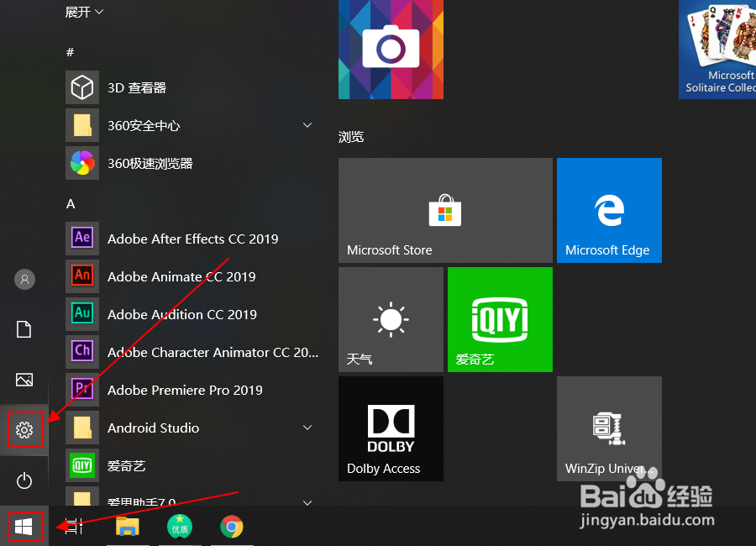This screenshot has width=756, height=546.
Task: Open the Camera tile
Action: coord(391,50)
